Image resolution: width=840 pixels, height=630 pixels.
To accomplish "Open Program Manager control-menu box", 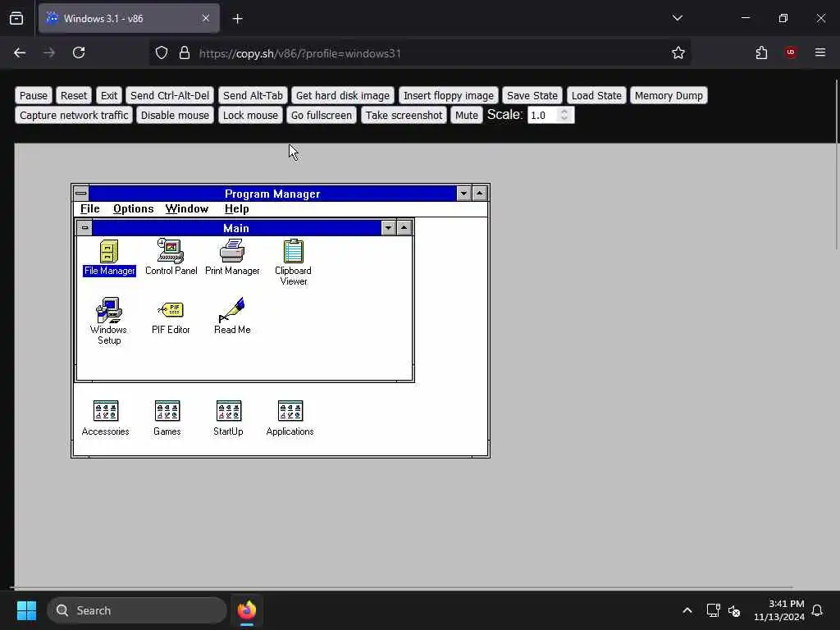I will 81,194.
